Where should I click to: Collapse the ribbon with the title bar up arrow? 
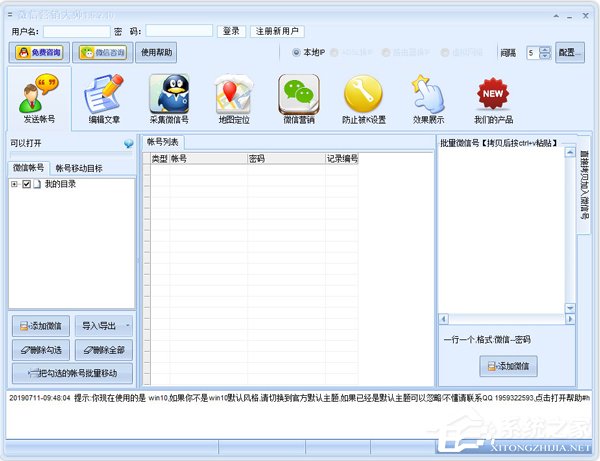click(556, 16)
